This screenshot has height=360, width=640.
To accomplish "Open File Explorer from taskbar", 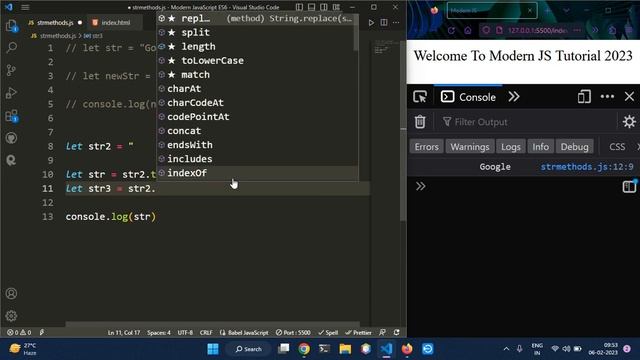I will point(345,349).
